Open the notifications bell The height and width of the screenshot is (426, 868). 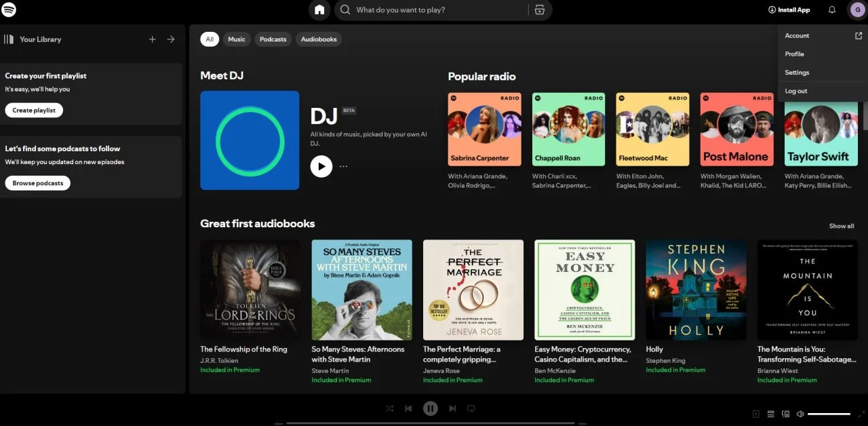coord(832,10)
